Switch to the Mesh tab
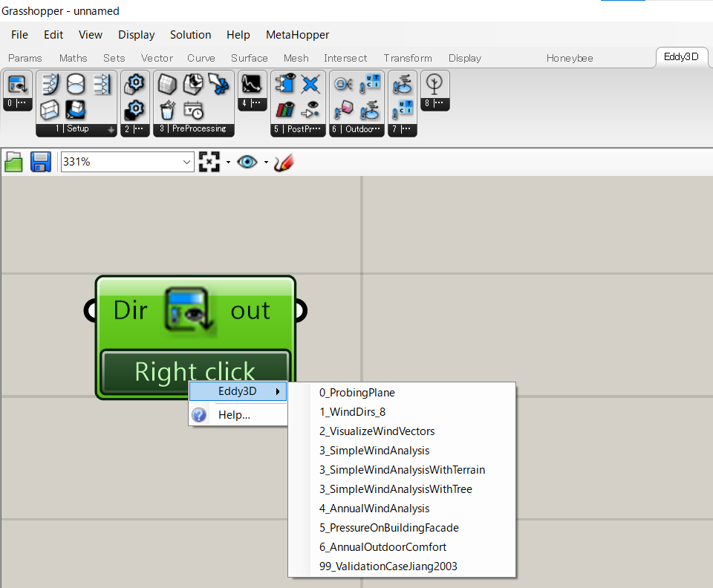713x588 pixels. [296, 58]
